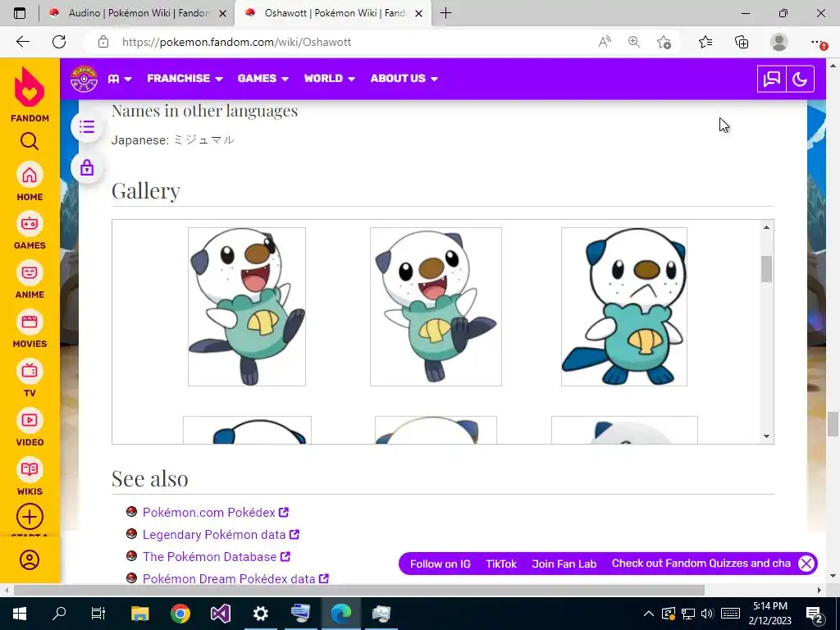Viewport: 840px width, 630px height.
Task: Click Check out Fandom Quizzes
Action: tap(701, 563)
